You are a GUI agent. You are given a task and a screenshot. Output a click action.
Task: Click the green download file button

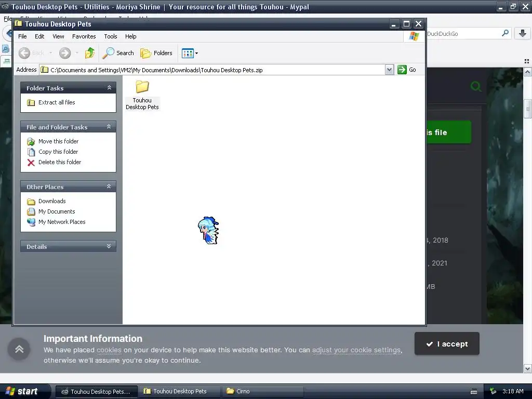click(448, 132)
